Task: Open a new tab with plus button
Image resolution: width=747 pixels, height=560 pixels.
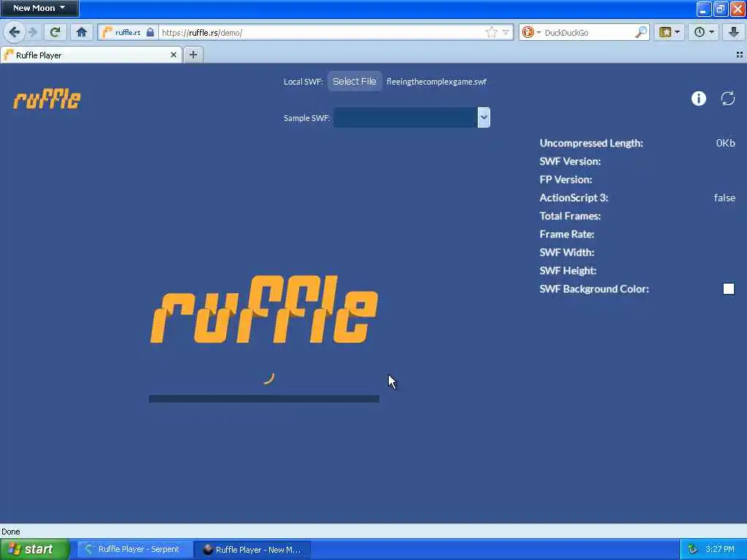Action: [193, 55]
